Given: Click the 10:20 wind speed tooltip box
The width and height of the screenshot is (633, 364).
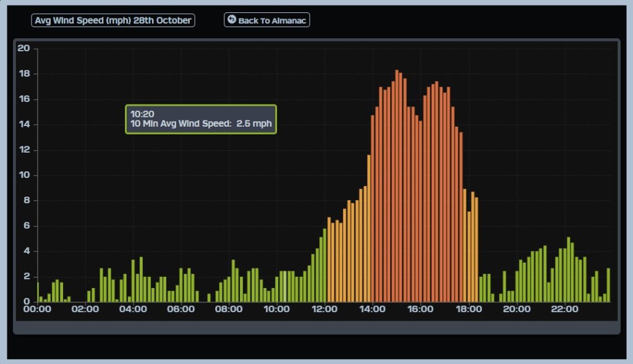Looking at the screenshot, I should click(x=201, y=119).
